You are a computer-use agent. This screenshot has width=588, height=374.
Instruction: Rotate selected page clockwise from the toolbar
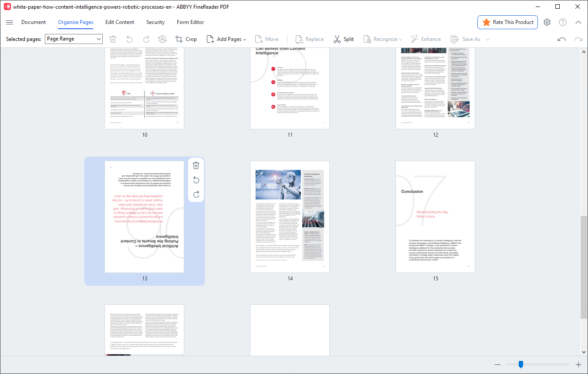pos(146,39)
